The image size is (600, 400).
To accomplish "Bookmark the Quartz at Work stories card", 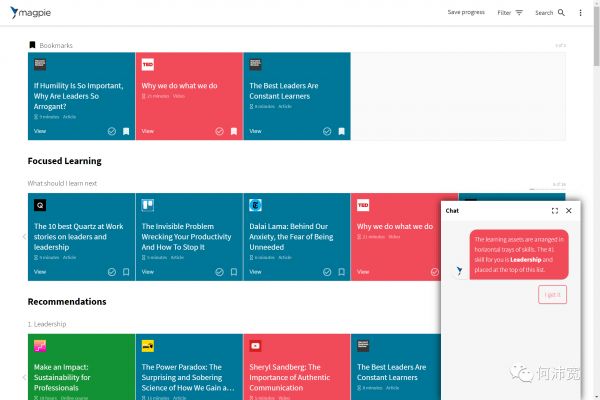I will click(x=126, y=271).
